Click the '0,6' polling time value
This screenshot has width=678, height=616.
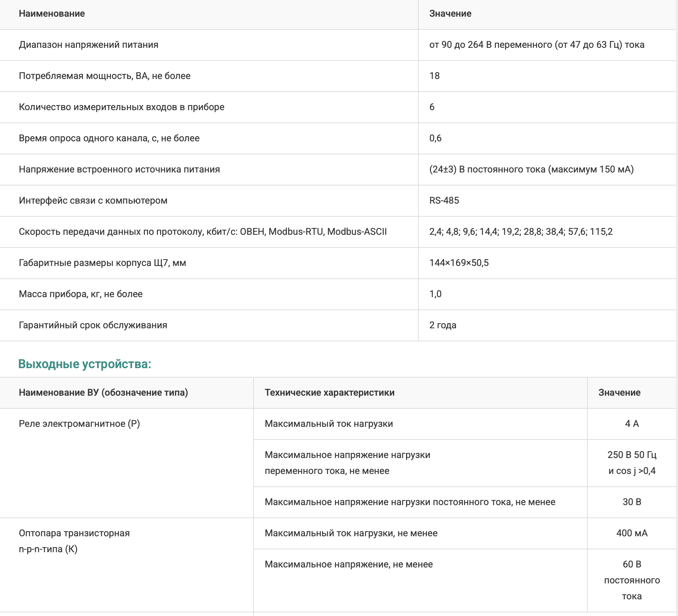coord(435,138)
